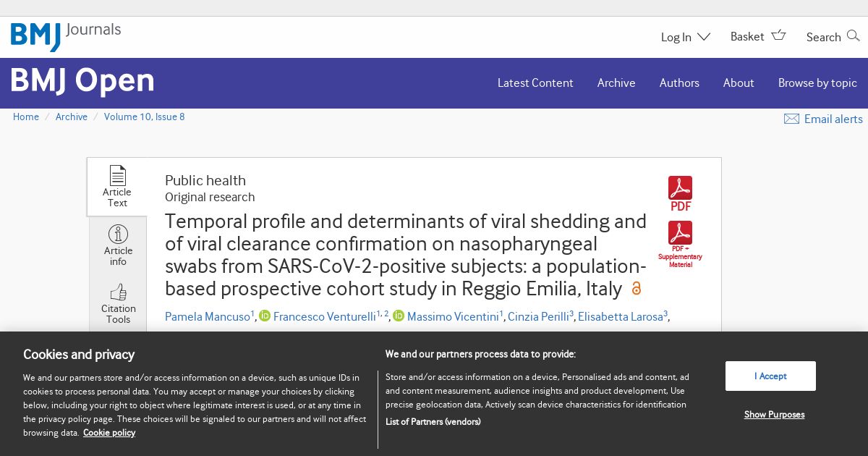
Task: Click the open access lock icon
Action: coord(637,288)
